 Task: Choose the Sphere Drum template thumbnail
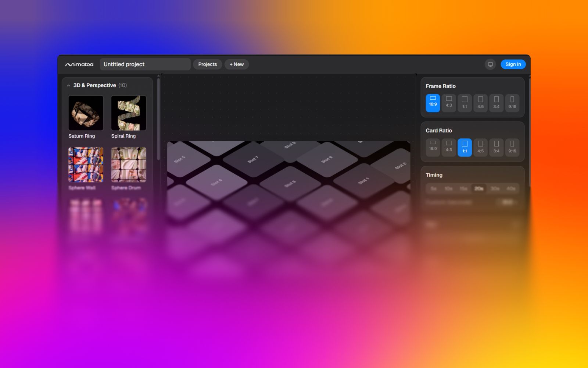click(x=129, y=165)
